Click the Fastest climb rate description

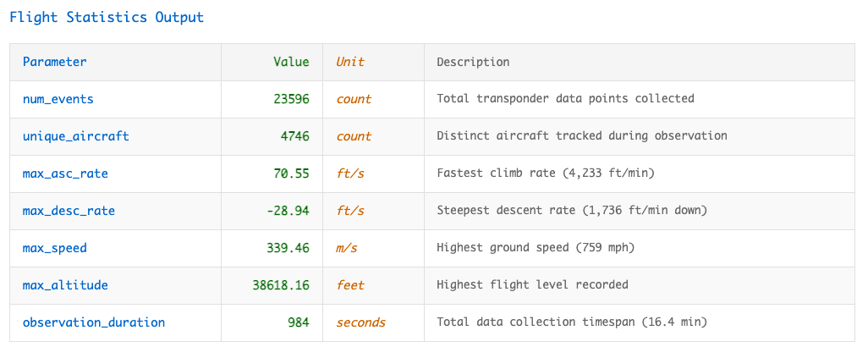(x=546, y=173)
